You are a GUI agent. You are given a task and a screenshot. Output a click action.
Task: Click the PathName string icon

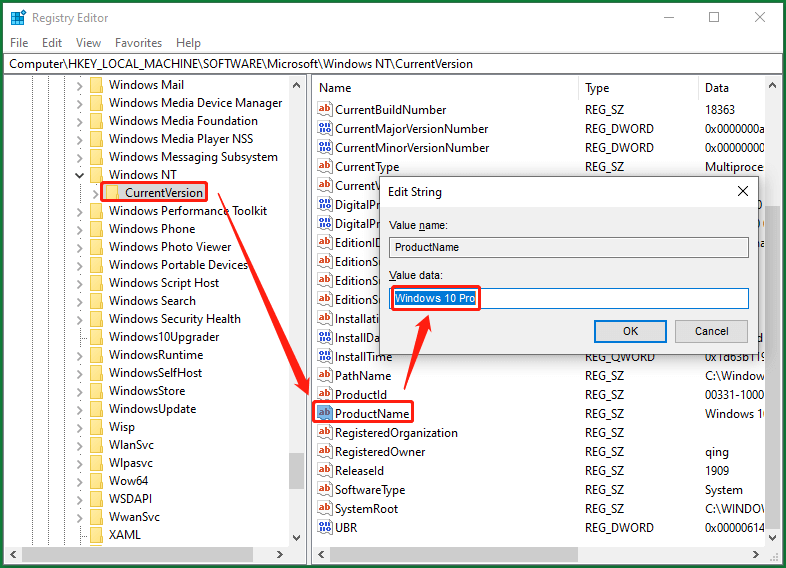tap(324, 375)
